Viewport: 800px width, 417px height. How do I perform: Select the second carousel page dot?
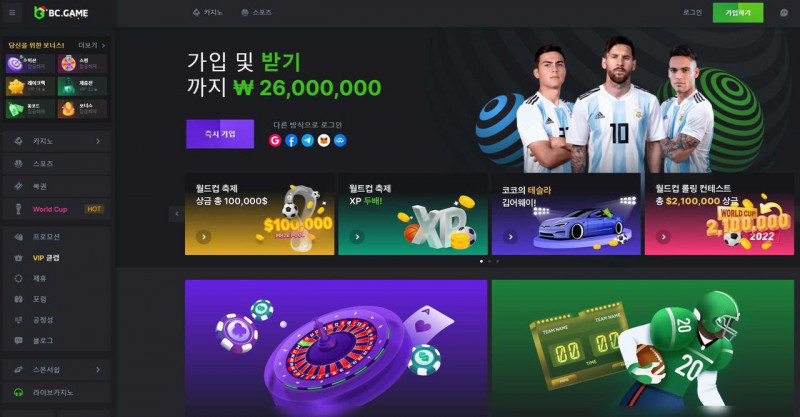490,261
